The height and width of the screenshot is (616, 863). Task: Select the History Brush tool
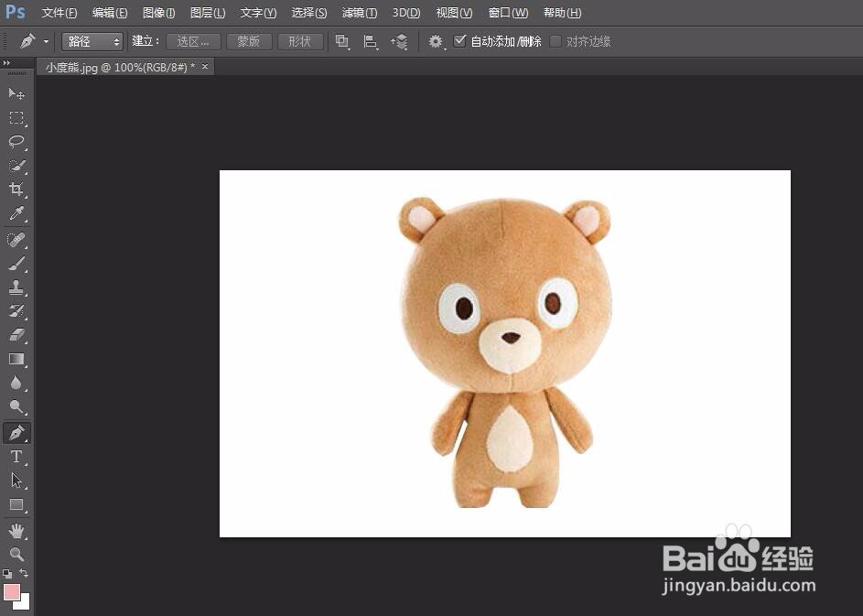(16, 311)
